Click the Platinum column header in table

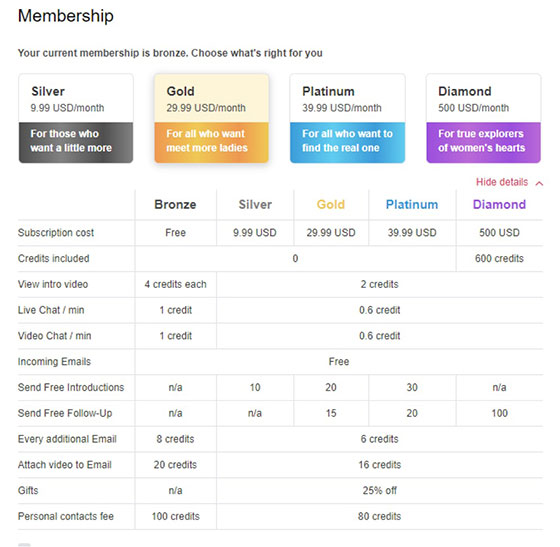click(x=412, y=205)
